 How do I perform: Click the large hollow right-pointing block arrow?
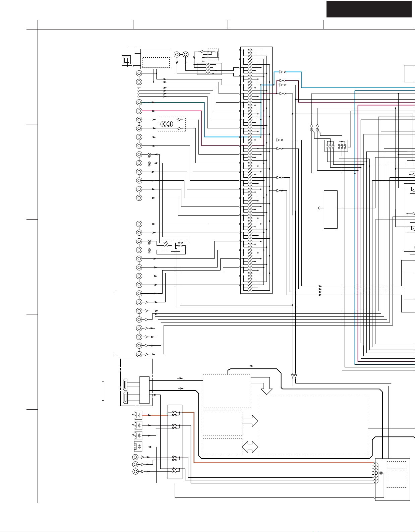tap(250, 421)
